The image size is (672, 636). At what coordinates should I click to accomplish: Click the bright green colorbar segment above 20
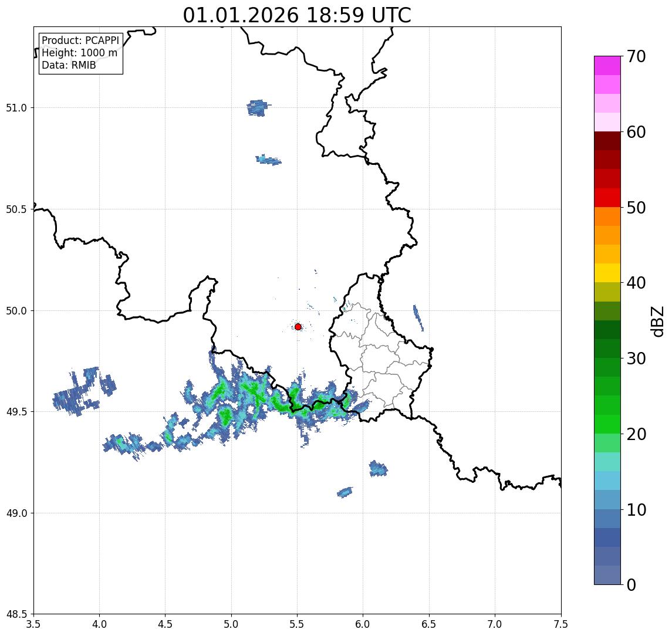click(x=607, y=424)
